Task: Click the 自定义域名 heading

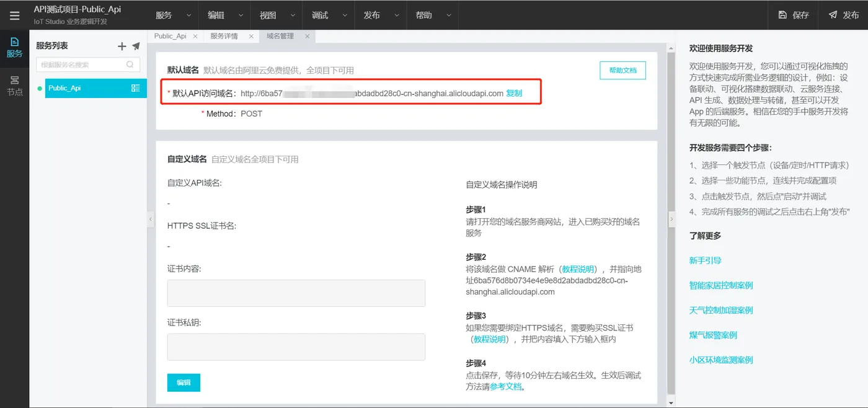Action: coord(187,159)
